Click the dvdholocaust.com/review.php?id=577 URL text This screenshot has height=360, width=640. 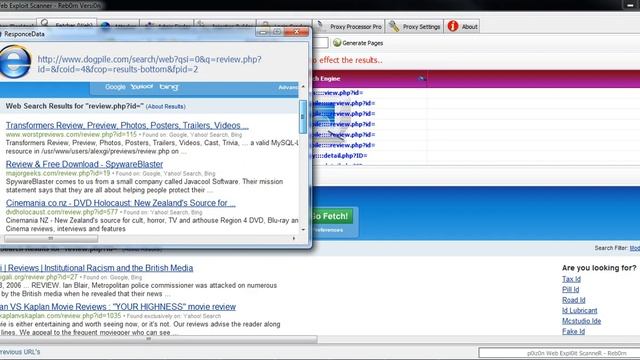[x=62, y=212]
